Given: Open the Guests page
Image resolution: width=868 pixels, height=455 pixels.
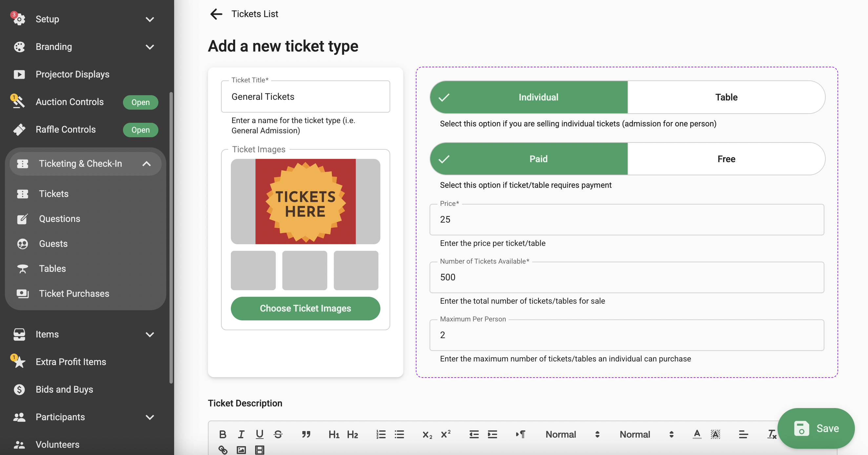Looking at the screenshot, I should tap(53, 244).
